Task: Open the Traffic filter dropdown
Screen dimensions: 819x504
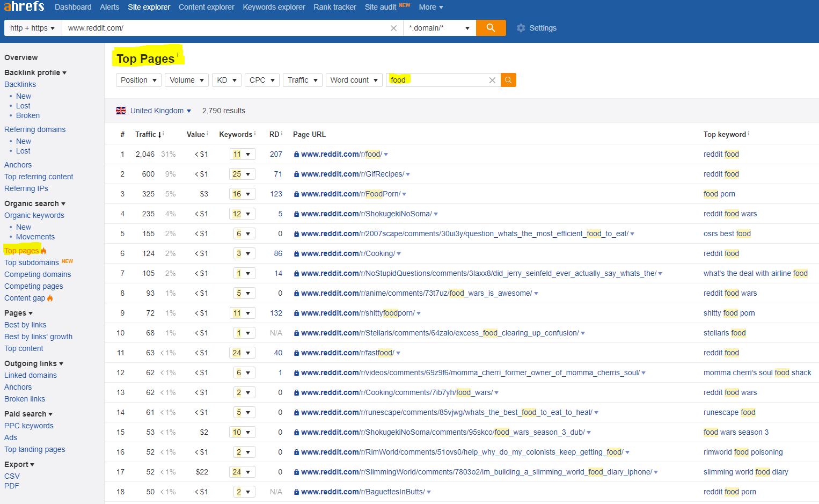Action: (x=303, y=80)
